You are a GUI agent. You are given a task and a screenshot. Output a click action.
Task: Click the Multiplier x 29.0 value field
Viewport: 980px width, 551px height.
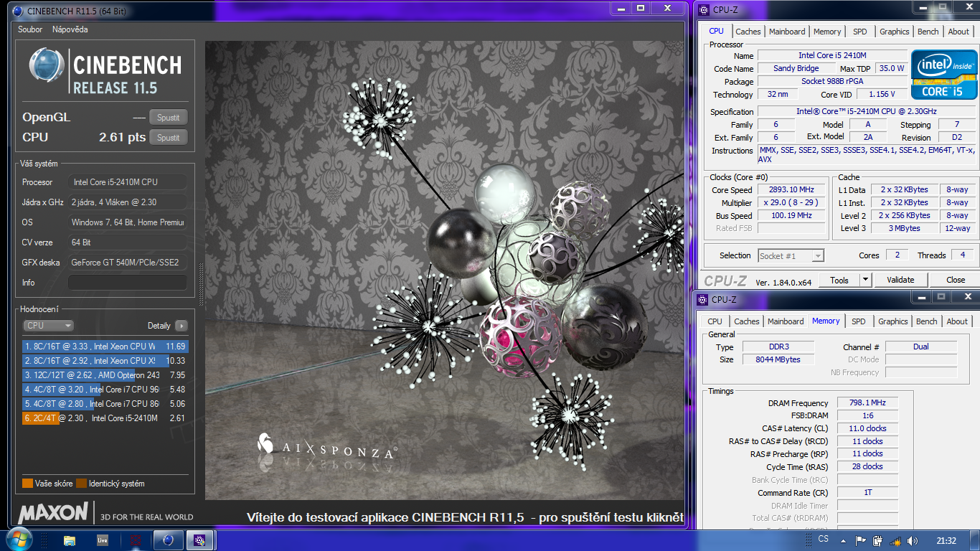coord(793,203)
